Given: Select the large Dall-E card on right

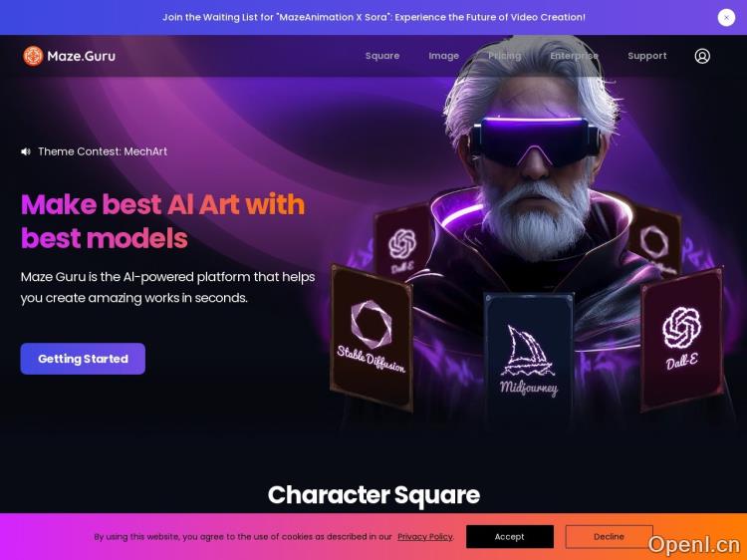Looking at the screenshot, I should click(x=681, y=340).
